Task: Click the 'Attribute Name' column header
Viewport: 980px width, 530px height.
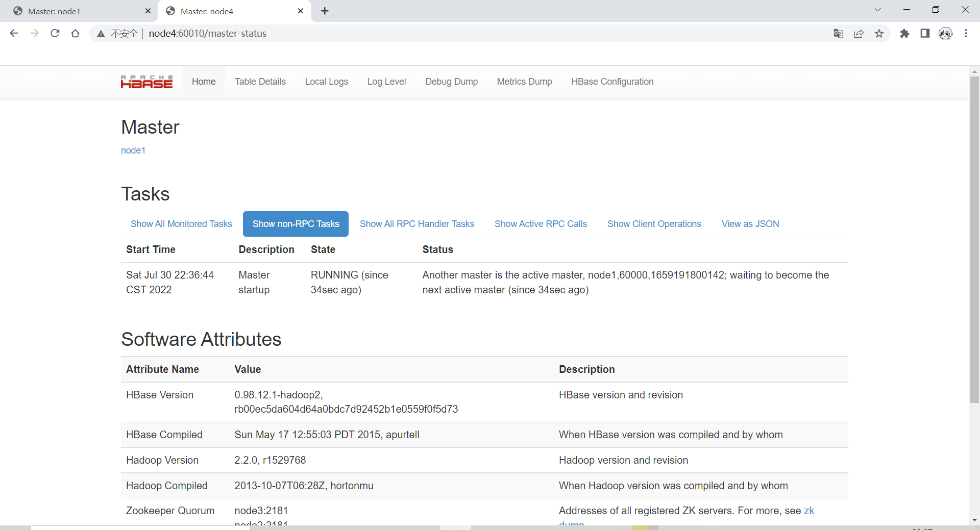Action: 162,369
